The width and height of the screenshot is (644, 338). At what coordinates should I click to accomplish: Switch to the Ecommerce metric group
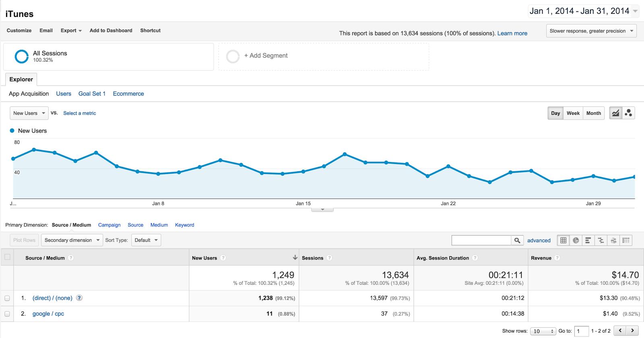[x=128, y=94]
